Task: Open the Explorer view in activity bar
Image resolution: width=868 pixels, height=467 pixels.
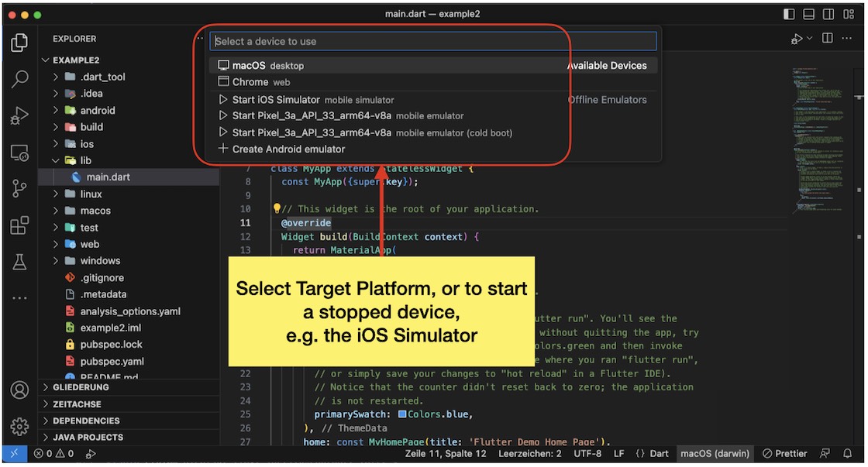Action: click(x=19, y=43)
